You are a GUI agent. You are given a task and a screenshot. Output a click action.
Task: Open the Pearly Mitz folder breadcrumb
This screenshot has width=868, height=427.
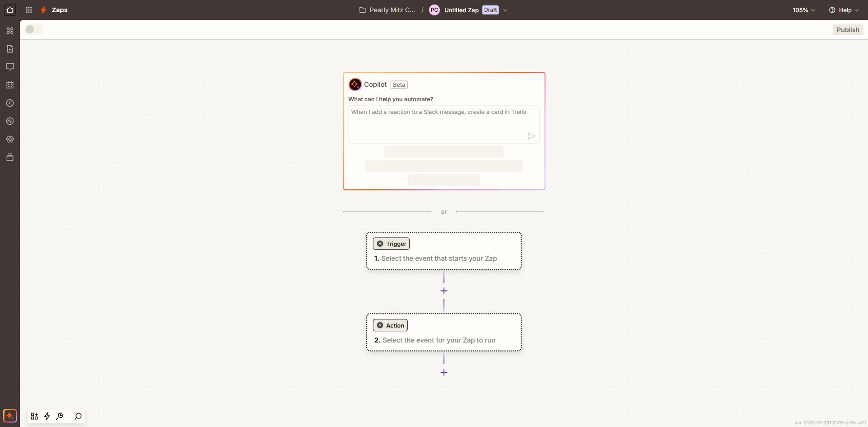[x=387, y=10]
